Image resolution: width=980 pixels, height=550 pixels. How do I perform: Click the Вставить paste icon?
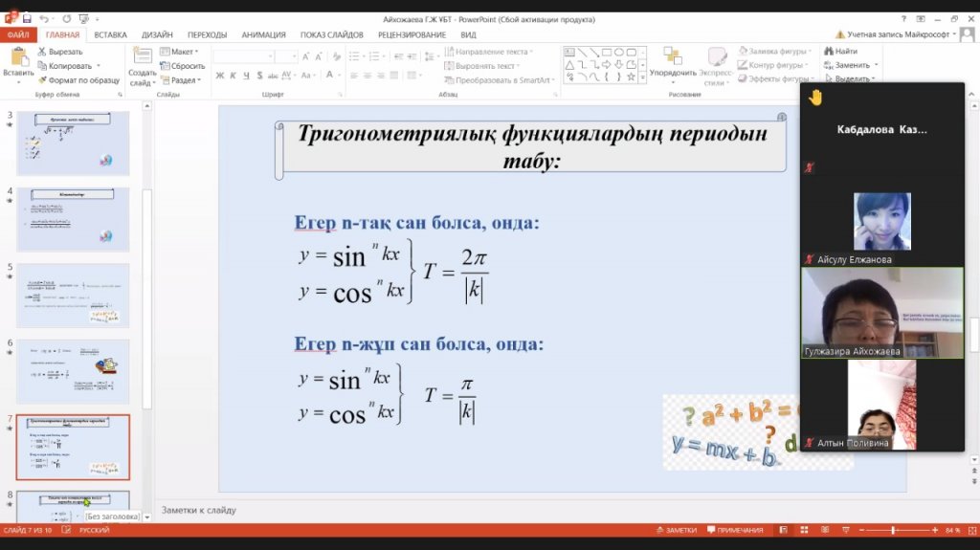click(x=18, y=59)
